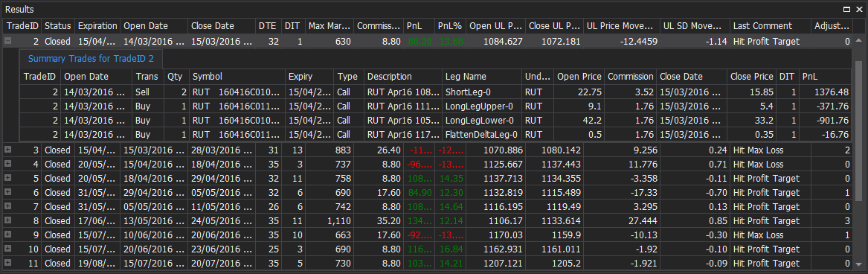The height and width of the screenshot is (274, 868).
Task: Sort by Close UL Price column header
Action: [554, 26]
